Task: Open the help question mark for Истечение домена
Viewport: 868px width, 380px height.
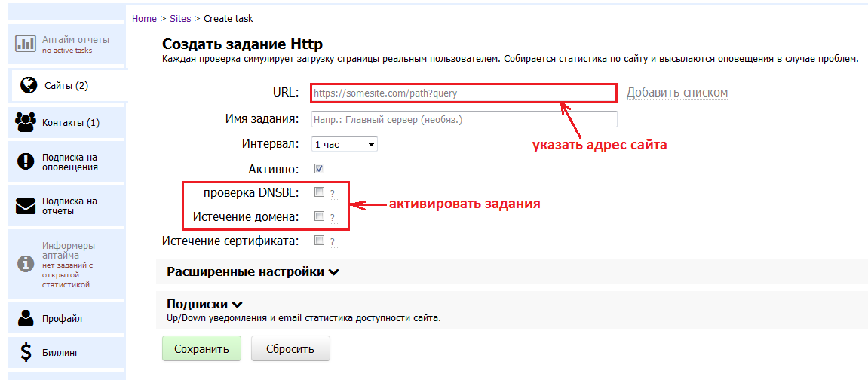Action: 333,218
